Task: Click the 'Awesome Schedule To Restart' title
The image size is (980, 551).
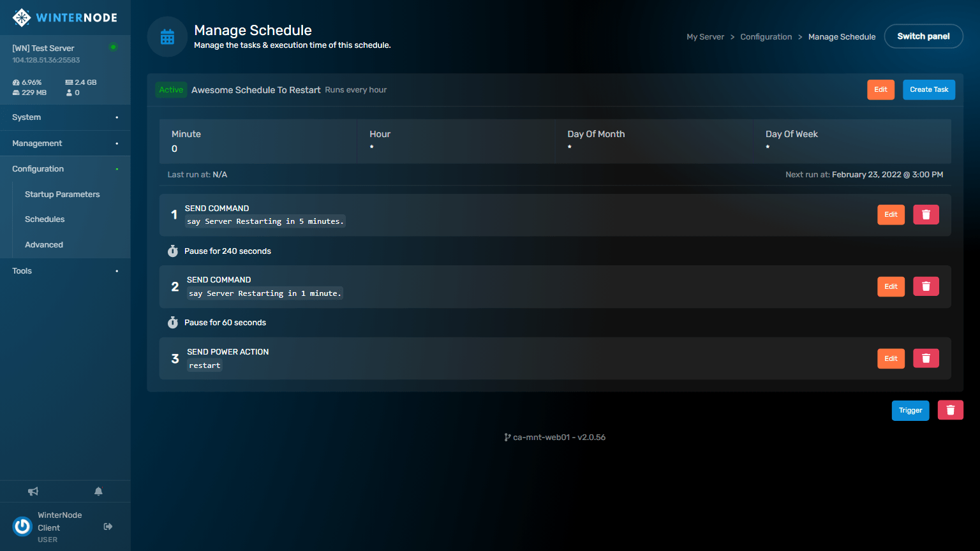Action: 256,90
